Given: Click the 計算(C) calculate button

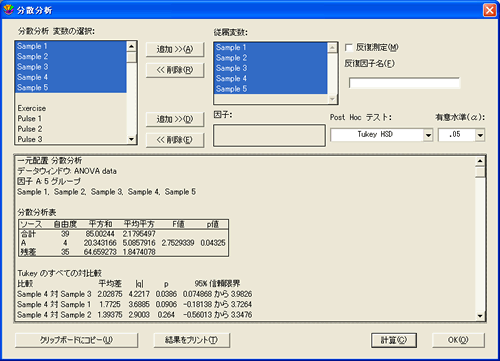Looking at the screenshot, I should coord(394,340).
